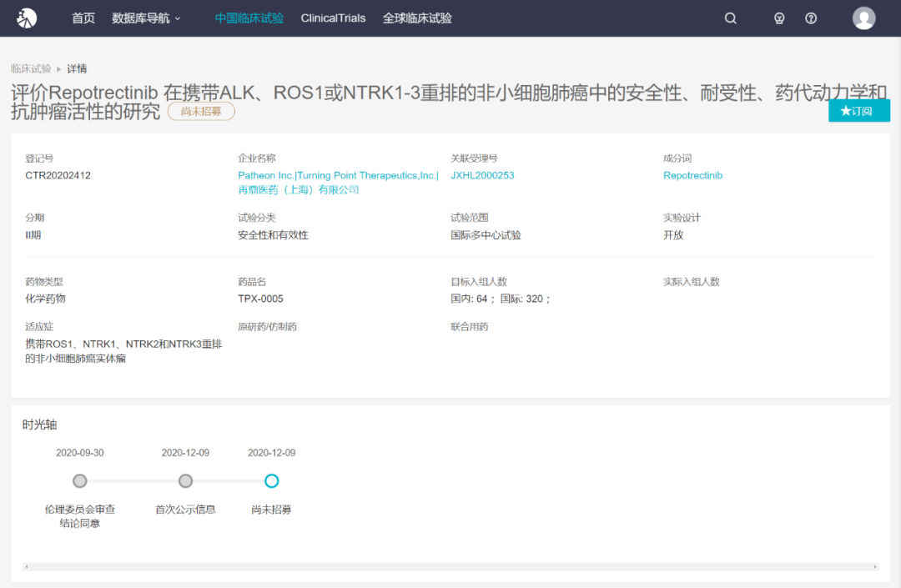Click the 伦理委员会审查结论同意 timeline label
The width and height of the screenshot is (901, 588).
[x=80, y=516]
